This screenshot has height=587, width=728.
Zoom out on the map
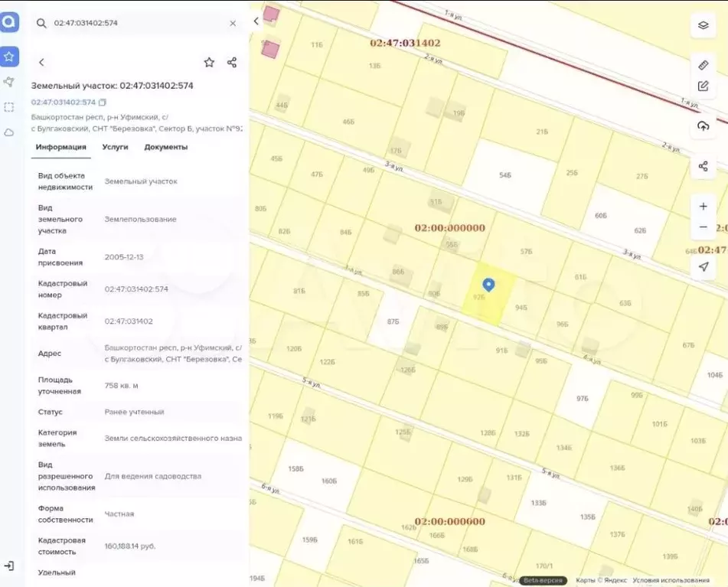click(x=704, y=227)
